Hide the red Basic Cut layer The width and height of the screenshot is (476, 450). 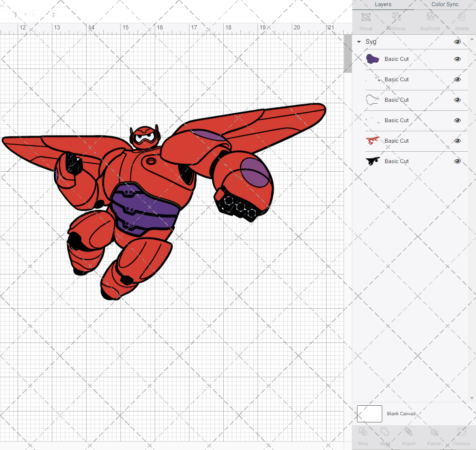[x=457, y=141]
